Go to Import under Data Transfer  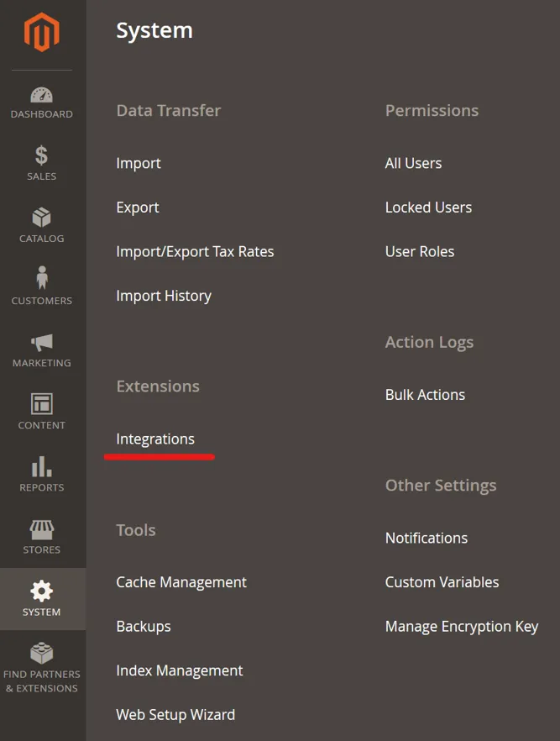(139, 164)
